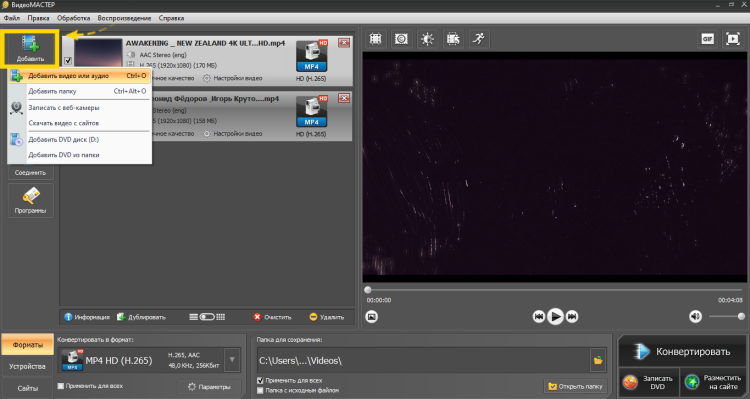
Task: Remove the AWAKENING NEW ZEALAND video from the list
Action: click(x=344, y=43)
